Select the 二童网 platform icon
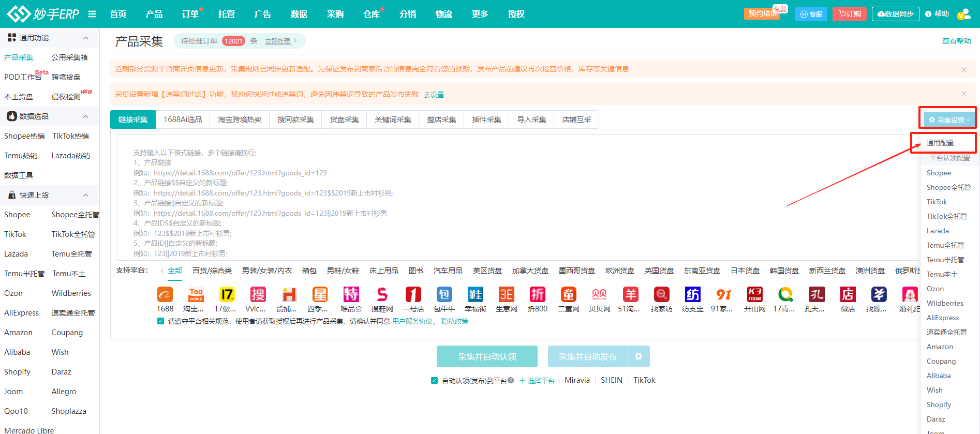980x434 pixels. (569, 294)
